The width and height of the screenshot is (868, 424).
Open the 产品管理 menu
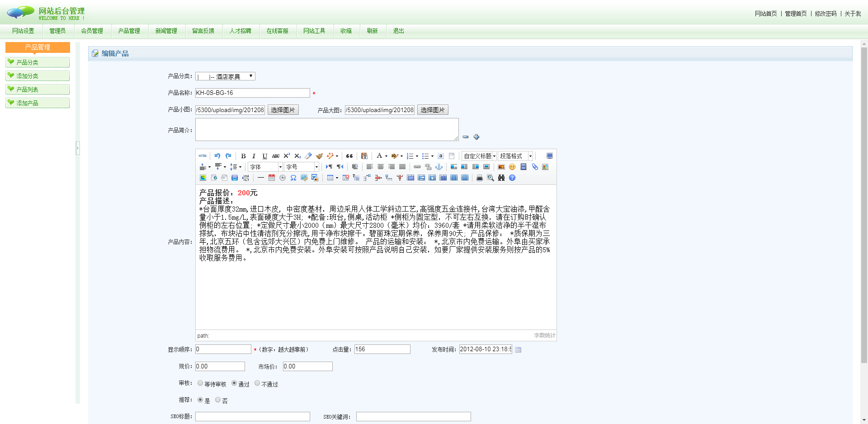click(x=129, y=31)
